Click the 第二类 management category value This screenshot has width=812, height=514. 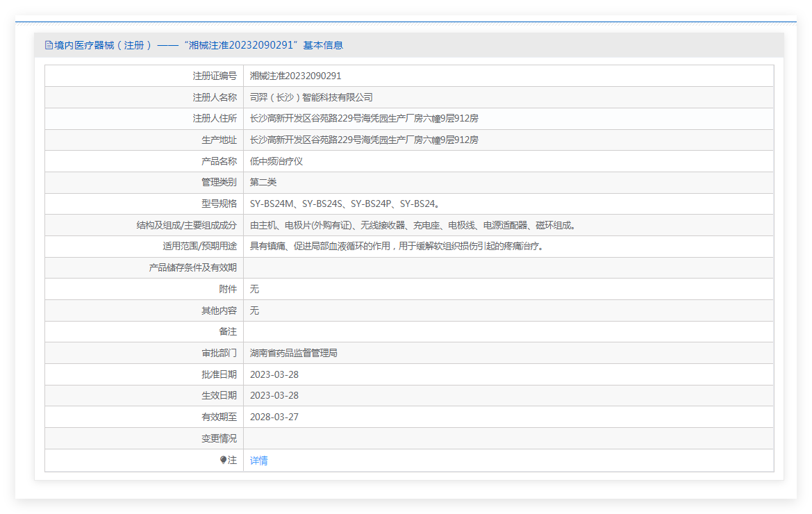263,182
